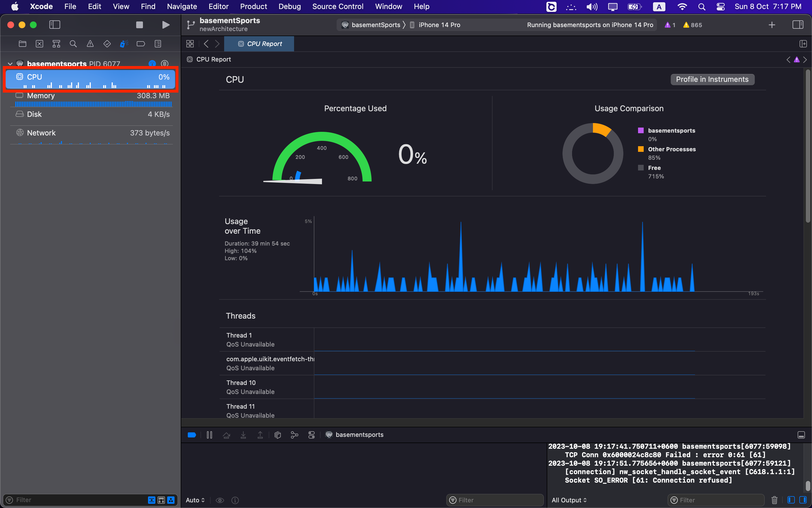Screen dimensions: 812x508
Task: Choose the iPhone 14 Pro destination
Action: point(435,25)
